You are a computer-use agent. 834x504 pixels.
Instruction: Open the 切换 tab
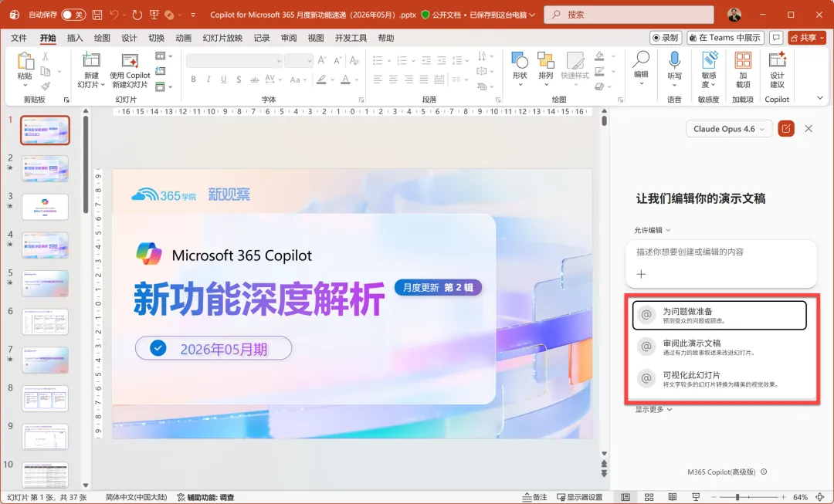tap(156, 38)
